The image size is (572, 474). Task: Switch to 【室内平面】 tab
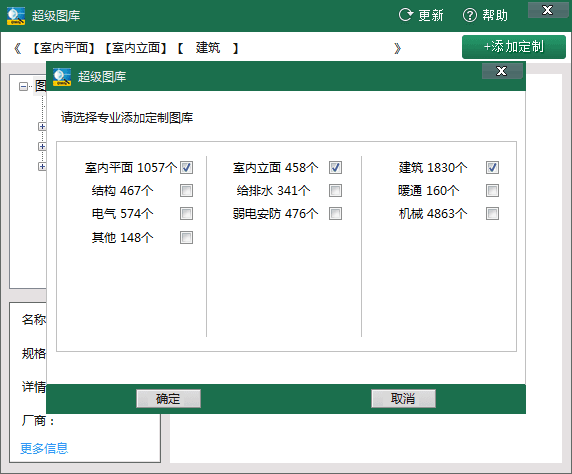point(64,48)
